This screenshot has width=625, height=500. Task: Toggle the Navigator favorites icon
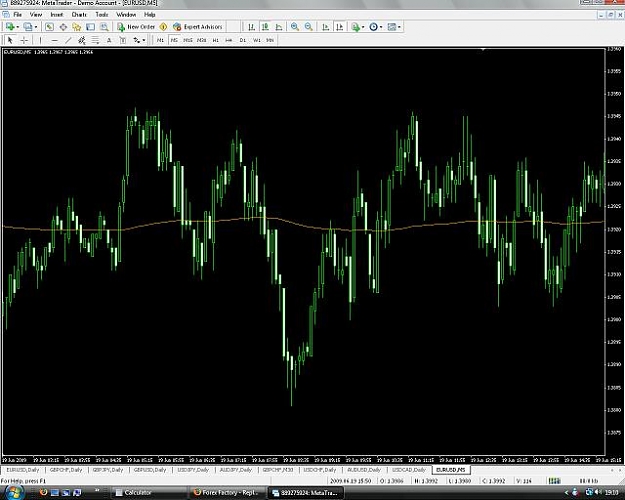(x=77, y=27)
